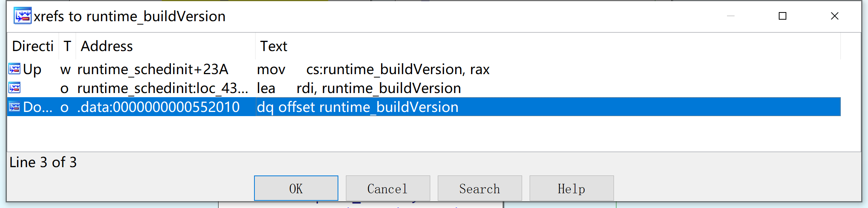Click the lea rdi, runtime_buildVersion text
Viewport: 868px width, 208px height.
click(359, 88)
